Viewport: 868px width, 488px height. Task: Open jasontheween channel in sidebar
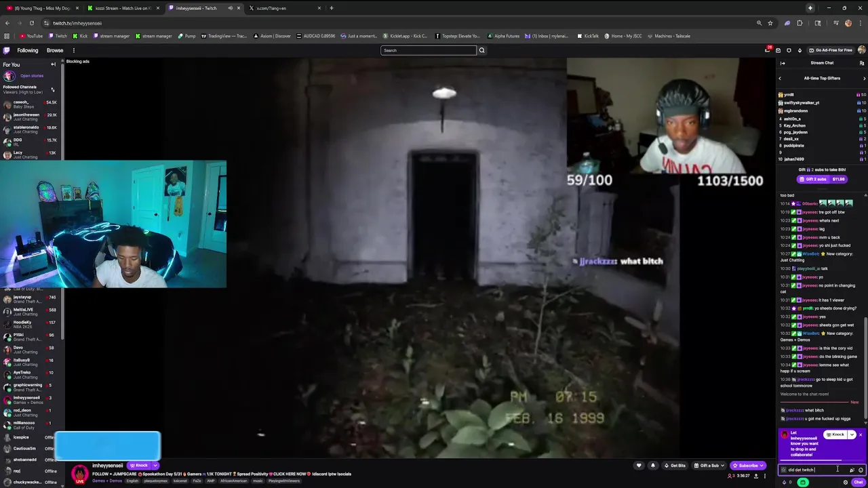[x=31, y=117]
